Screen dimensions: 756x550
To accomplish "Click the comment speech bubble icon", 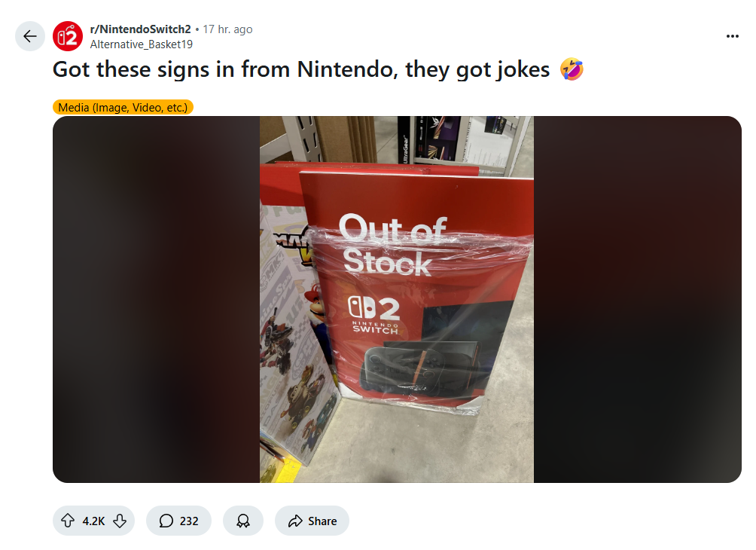I will (x=166, y=521).
